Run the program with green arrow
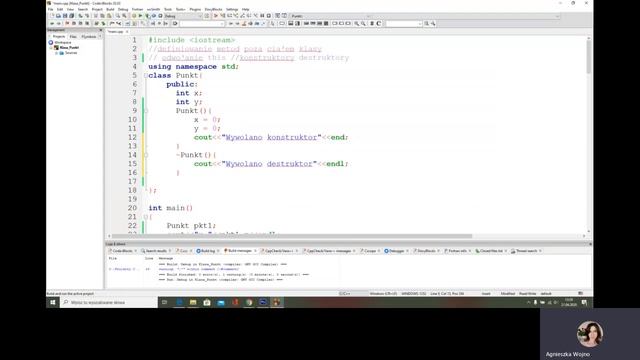The height and width of the screenshot is (360, 640). (140, 16)
